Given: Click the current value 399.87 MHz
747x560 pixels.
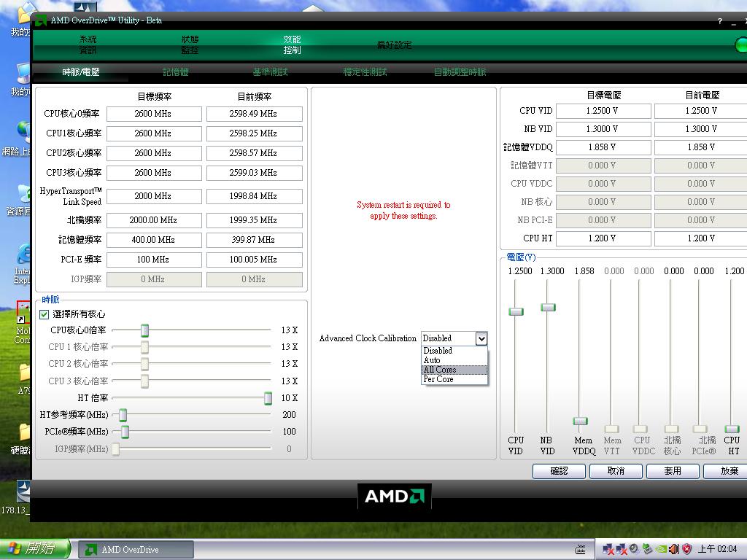Looking at the screenshot, I should coord(254,240).
